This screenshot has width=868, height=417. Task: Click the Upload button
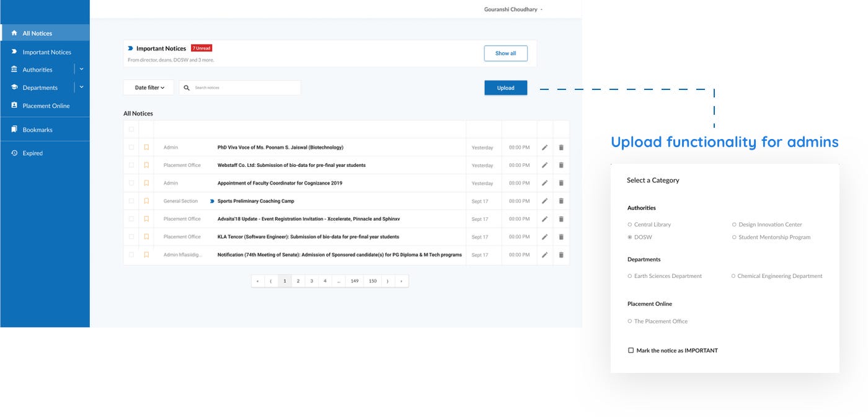505,87
